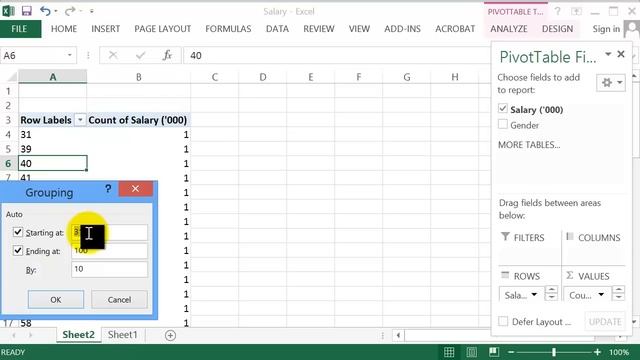Click the Starting at value field
Screen dimensions: 640x360
(x=109, y=232)
